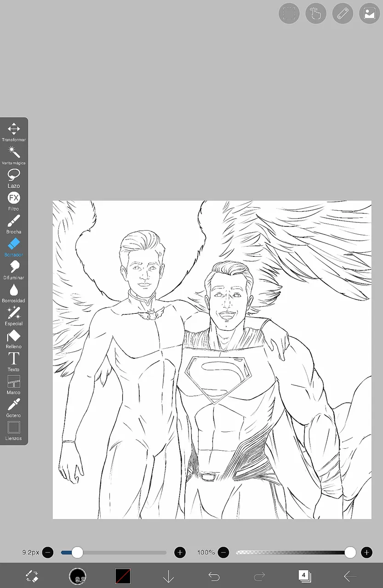Pick the Difuminar smudge tool
Viewport: 383px width, 588px height.
14,270
